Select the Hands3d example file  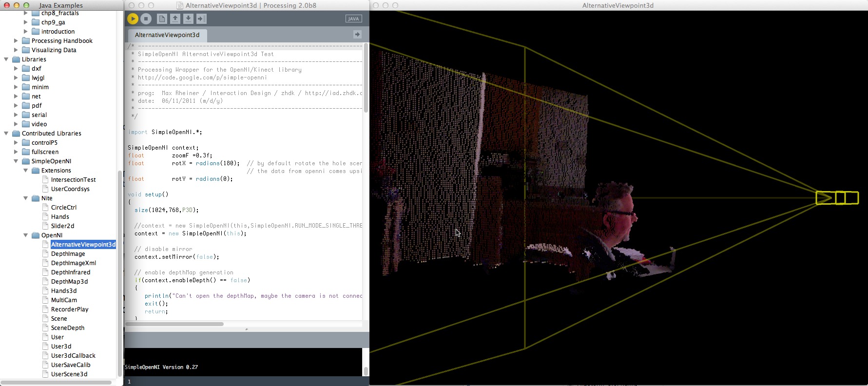[64, 291]
